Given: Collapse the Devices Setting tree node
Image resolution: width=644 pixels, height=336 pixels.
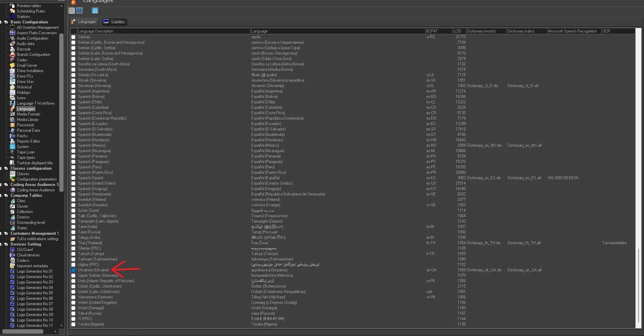Looking at the screenshot, I should click(x=1, y=244).
